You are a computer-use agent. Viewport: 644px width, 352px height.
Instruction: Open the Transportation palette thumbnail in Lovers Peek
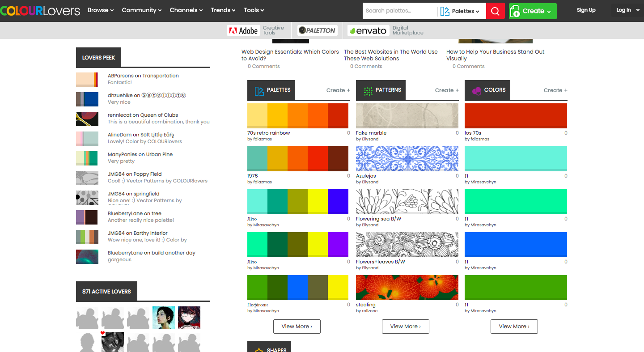pos(87,79)
